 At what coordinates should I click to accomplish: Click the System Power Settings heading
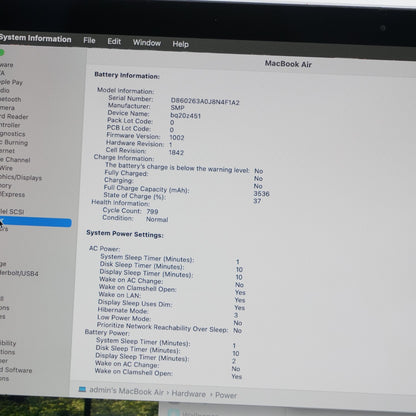[125, 234]
